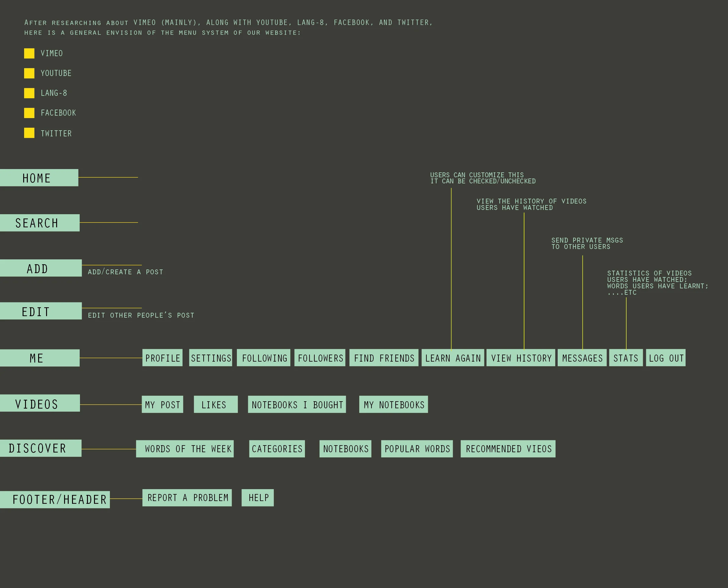Click the YOUTUBE legend label

tap(56, 73)
